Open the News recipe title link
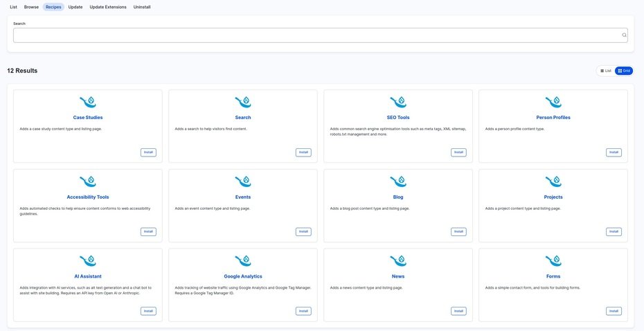The image size is (644, 331). coord(398,276)
